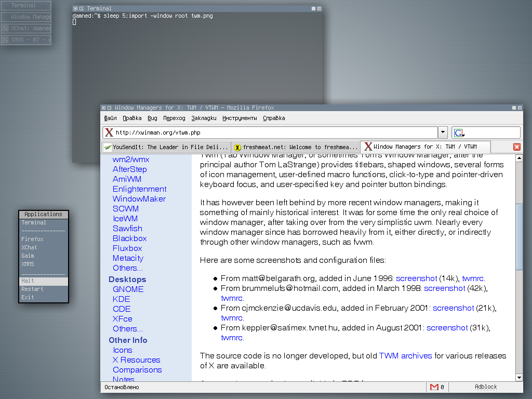Click Firefox window's first left titlebar button
Screen dimensions: 532x399
pos(103,108)
